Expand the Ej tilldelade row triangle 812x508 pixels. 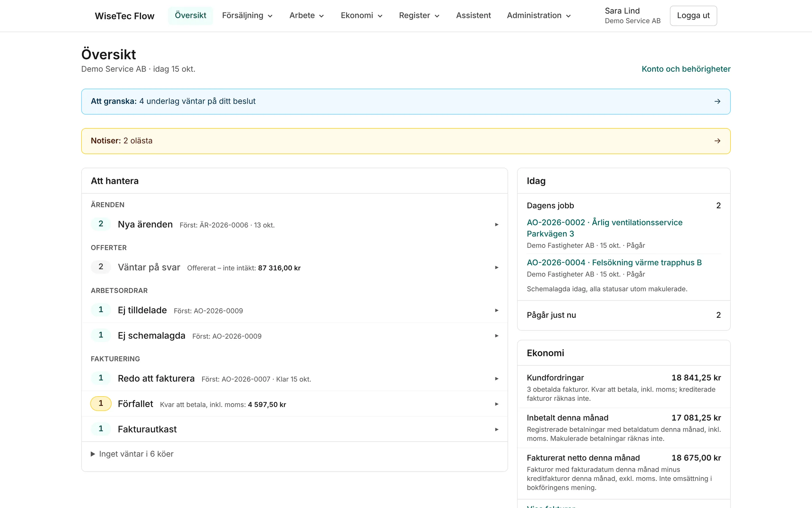497,310
